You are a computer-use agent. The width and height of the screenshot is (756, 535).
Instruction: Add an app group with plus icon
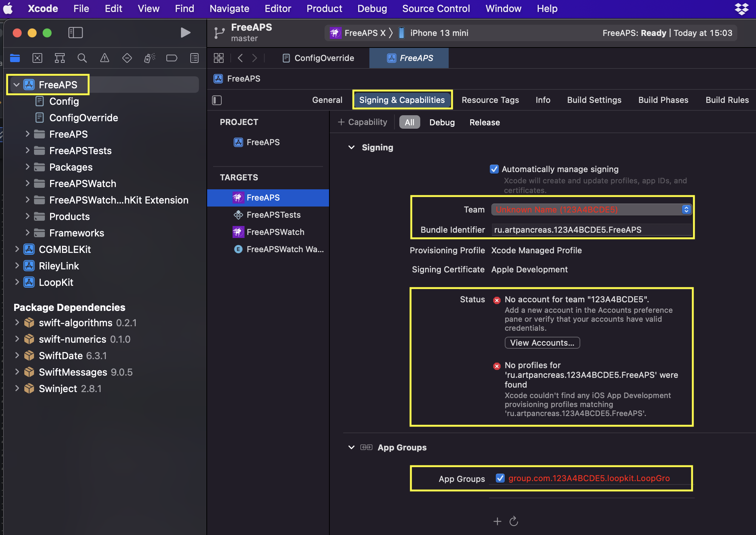tap(497, 521)
